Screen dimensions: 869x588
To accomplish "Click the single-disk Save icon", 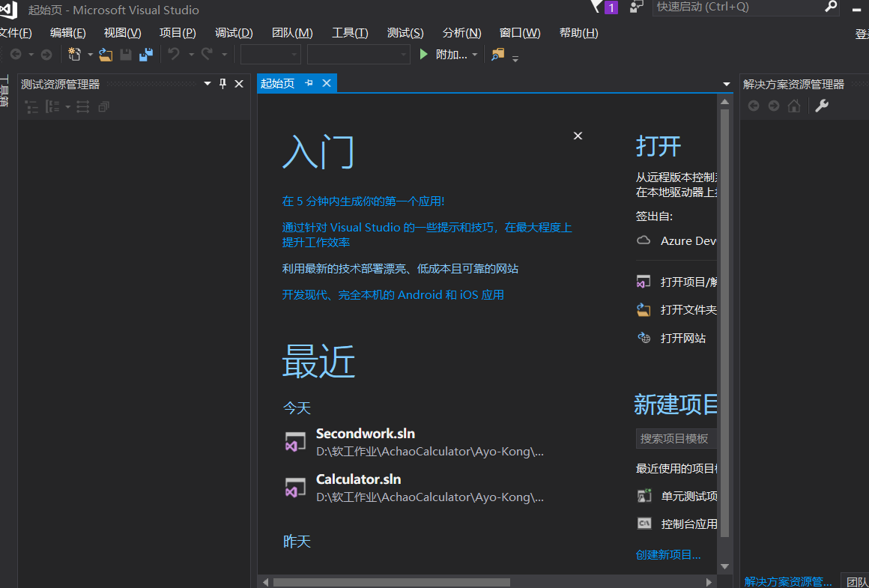I will (x=127, y=55).
